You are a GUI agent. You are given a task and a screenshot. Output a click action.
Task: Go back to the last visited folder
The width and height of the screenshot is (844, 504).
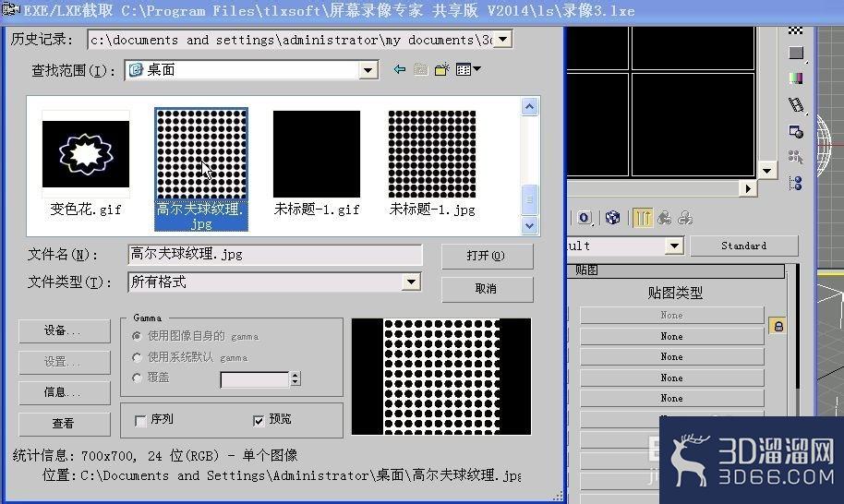[400, 69]
